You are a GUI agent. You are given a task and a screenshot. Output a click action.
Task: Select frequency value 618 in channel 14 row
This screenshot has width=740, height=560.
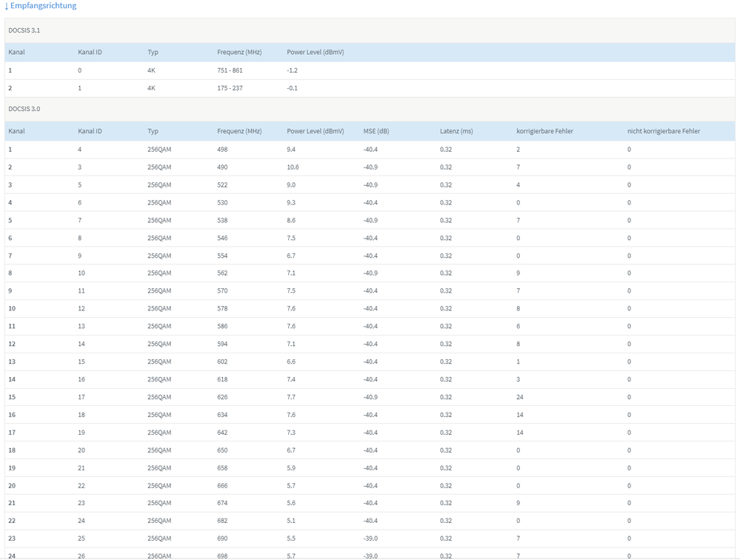(222, 379)
